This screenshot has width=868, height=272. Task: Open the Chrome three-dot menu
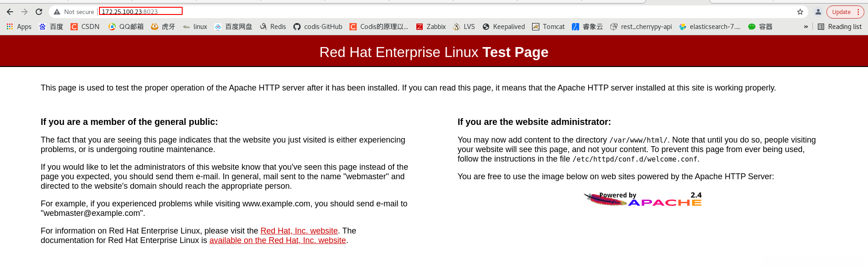click(x=858, y=12)
